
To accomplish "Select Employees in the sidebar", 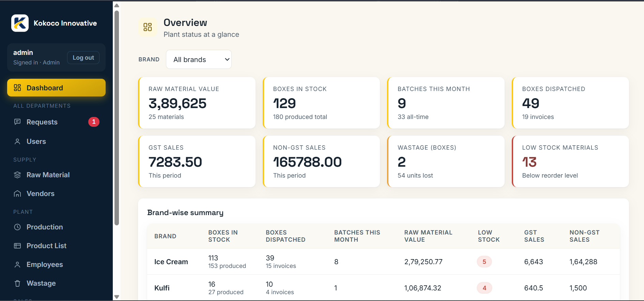I will pyautogui.click(x=56, y=265).
